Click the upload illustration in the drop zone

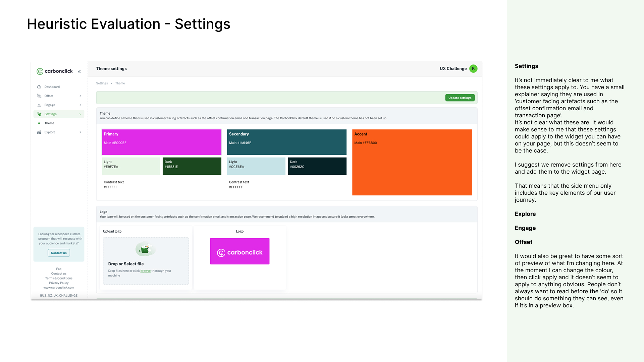tap(145, 249)
